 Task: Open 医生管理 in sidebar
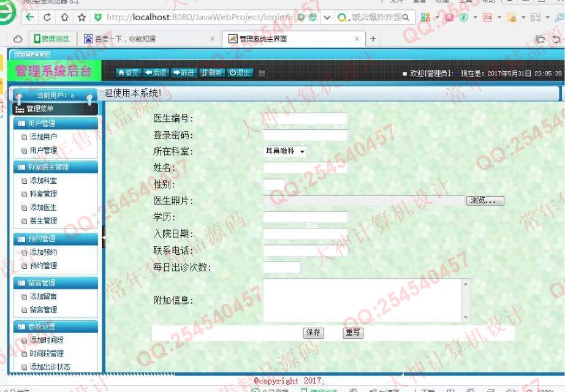point(43,221)
